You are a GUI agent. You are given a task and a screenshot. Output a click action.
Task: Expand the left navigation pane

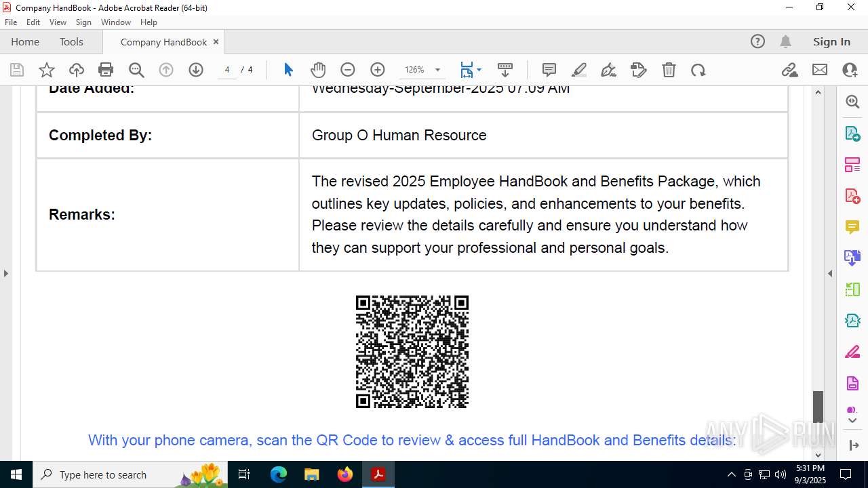point(5,273)
